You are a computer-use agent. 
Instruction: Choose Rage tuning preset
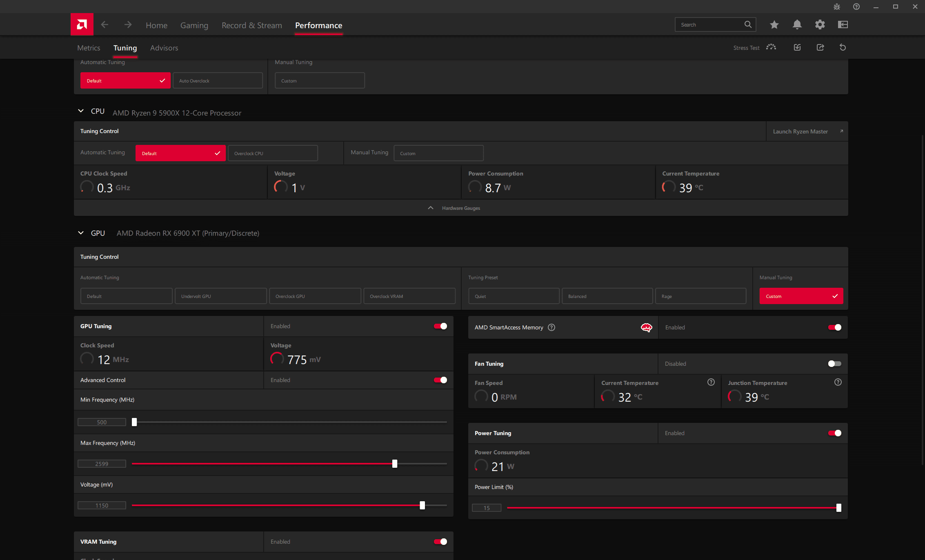700,296
